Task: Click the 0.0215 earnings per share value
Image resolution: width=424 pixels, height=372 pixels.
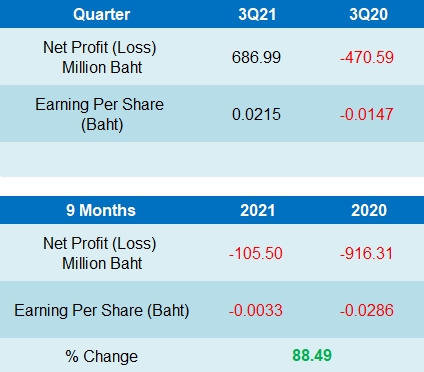Action: point(256,114)
